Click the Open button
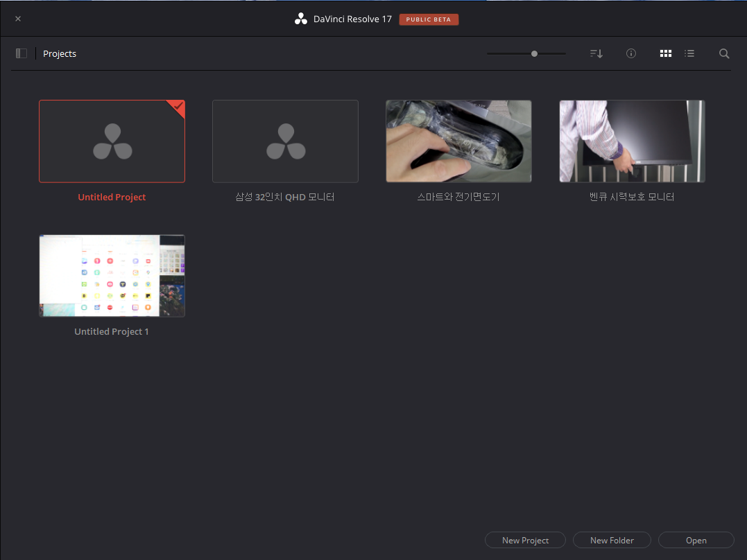This screenshot has height=560, width=747. pyautogui.click(x=696, y=540)
